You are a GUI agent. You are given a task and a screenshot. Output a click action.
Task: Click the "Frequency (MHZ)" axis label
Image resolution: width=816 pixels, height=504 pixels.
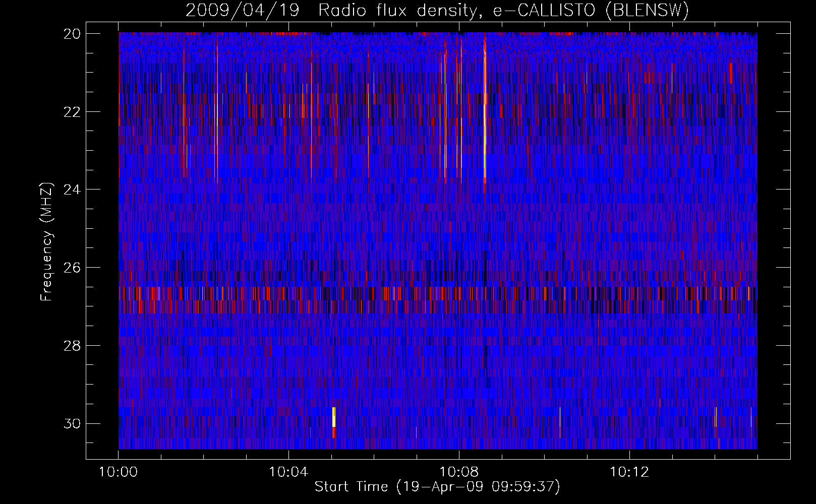(x=46, y=242)
